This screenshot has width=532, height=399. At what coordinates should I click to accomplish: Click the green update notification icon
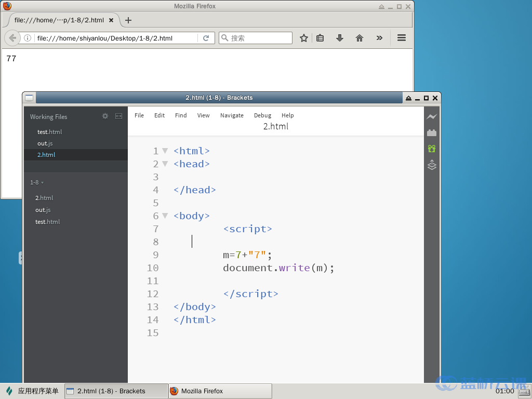click(x=432, y=149)
